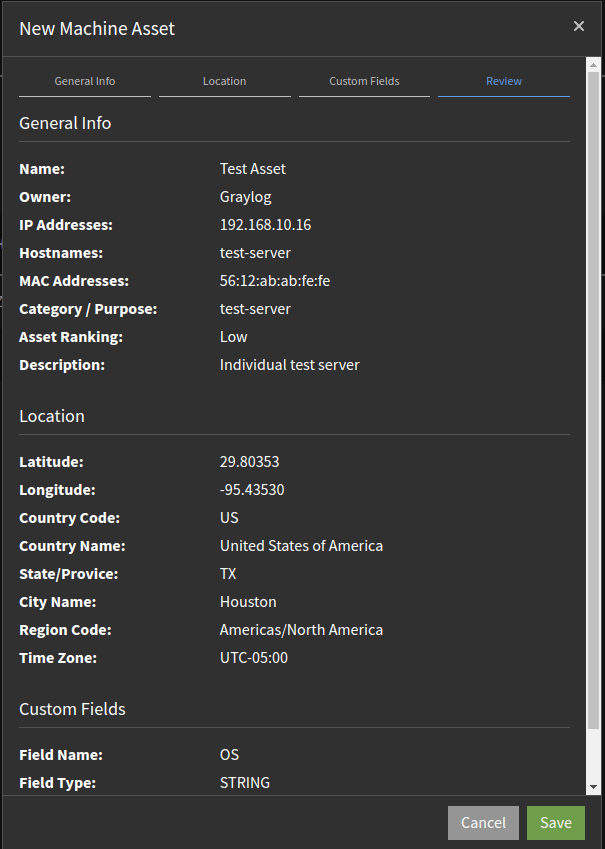Close the New Machine Asset dialog

[578, 27]
